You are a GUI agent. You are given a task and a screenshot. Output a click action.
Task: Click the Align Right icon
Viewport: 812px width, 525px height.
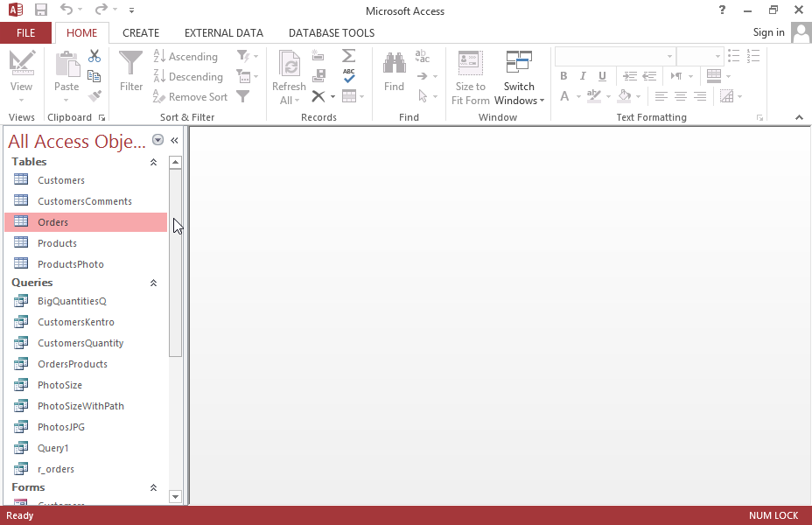tap(700, 96)
